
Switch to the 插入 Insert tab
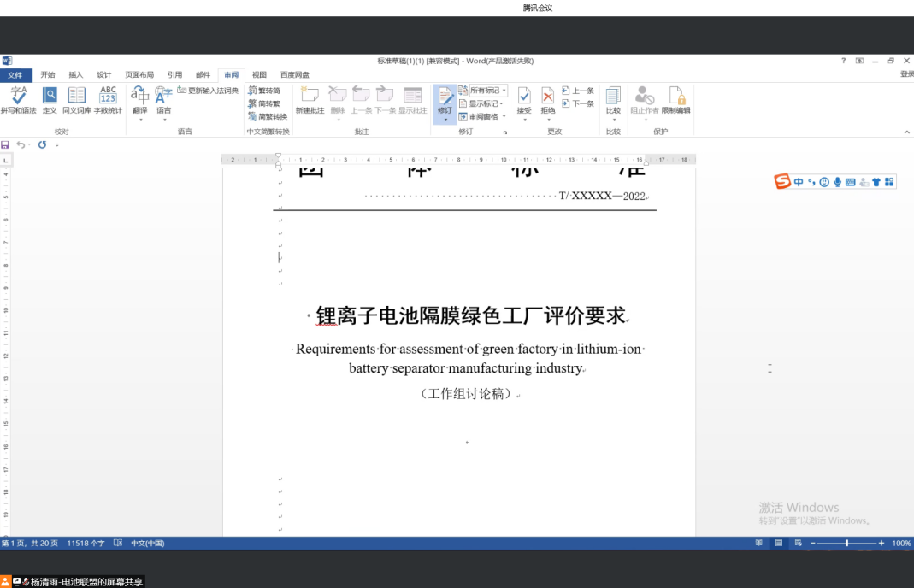click(x=76, y=74)
